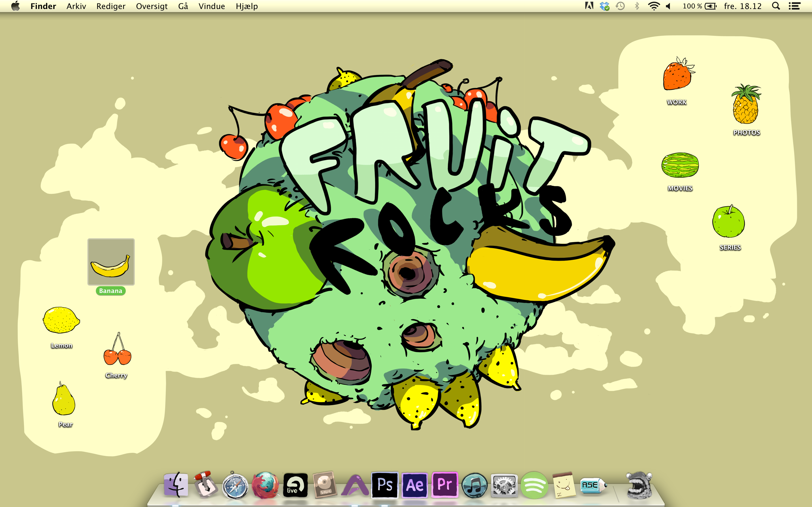Open the Logic dock icon
The width and height of the screenshot is (812, 507).
point(325,485)
